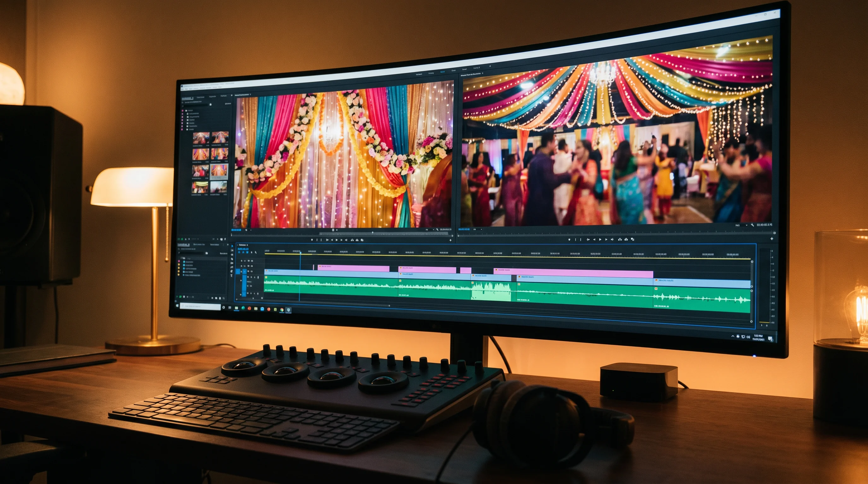
Task: Select highlighted thumbnail in project bin
Action: (219, 171)
